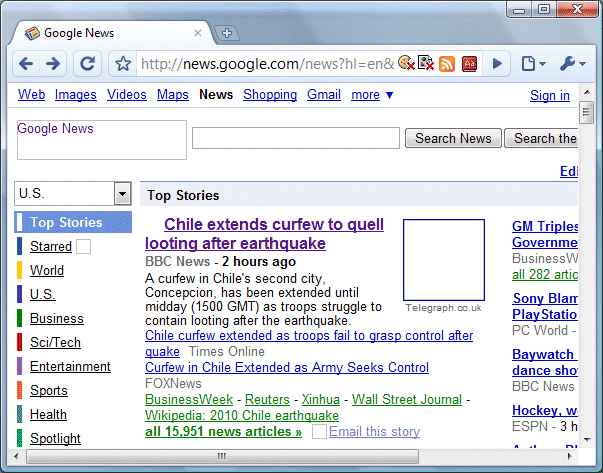
Task: Click the envelope icon beside Email this story
Action: pos(319,431)
